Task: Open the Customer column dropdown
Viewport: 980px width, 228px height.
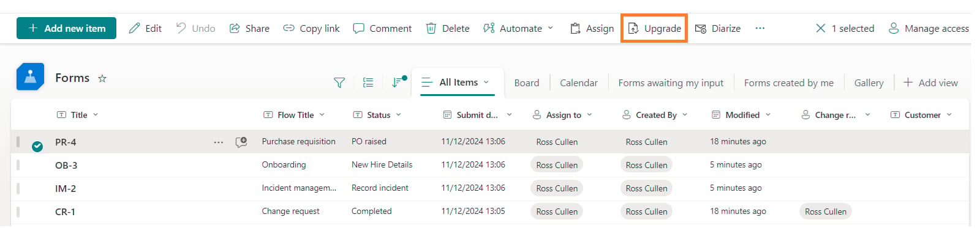Action: (949, 115)
